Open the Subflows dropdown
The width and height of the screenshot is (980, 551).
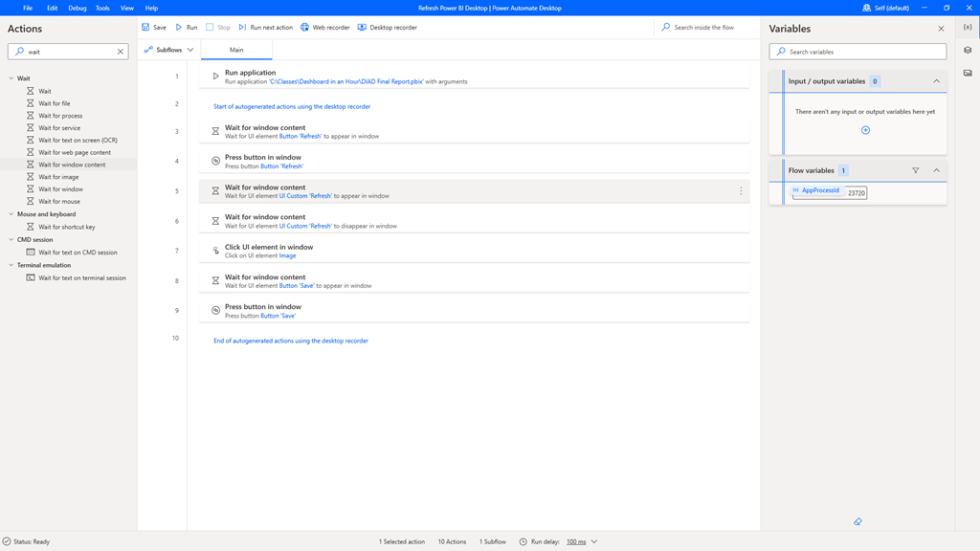coord(169,50)
